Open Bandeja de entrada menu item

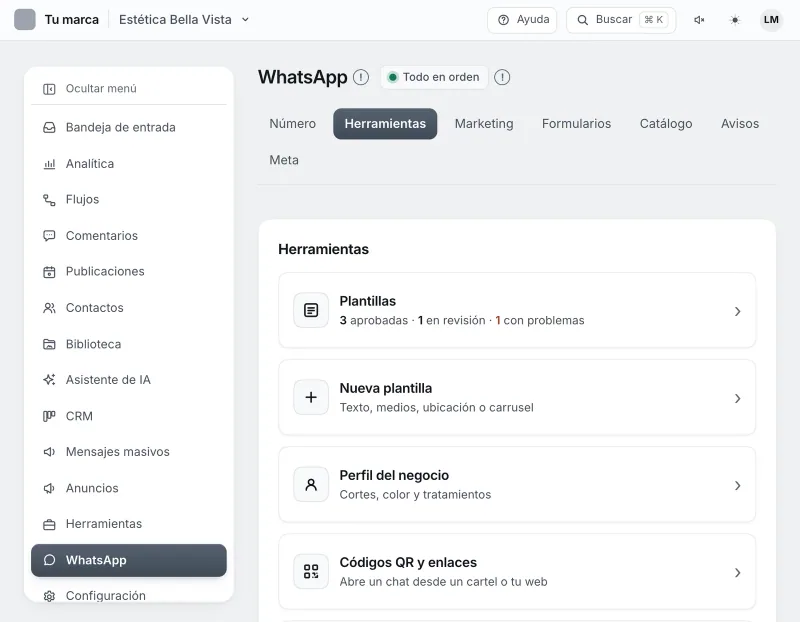pos(129,128)
